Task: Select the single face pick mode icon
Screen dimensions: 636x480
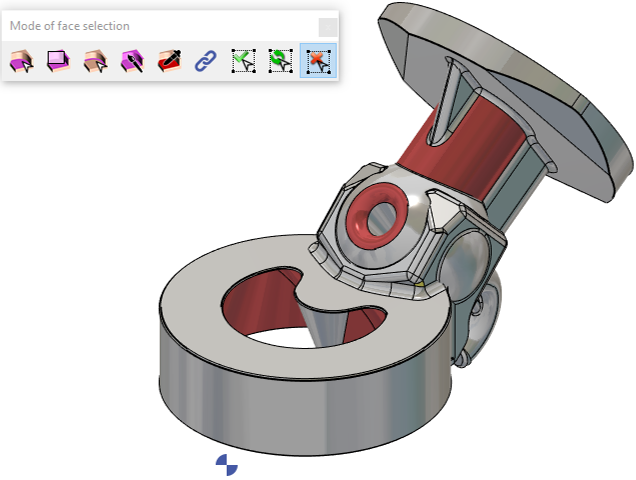Action: point(22,61)
